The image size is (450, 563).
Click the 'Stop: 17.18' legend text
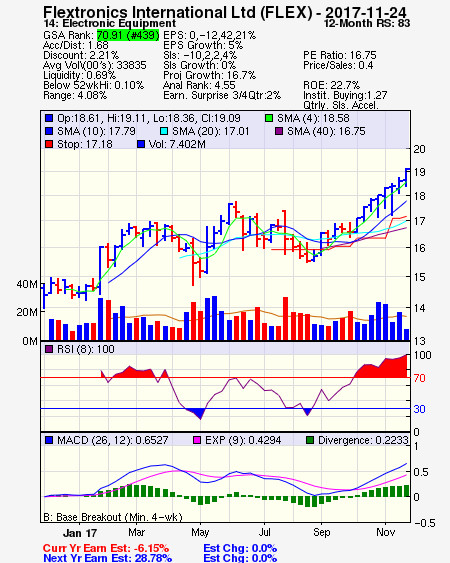tap(85, 144)
